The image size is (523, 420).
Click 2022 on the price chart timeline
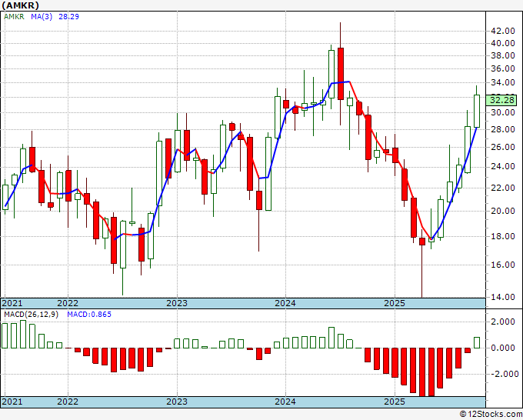click(x=68, y=303)
